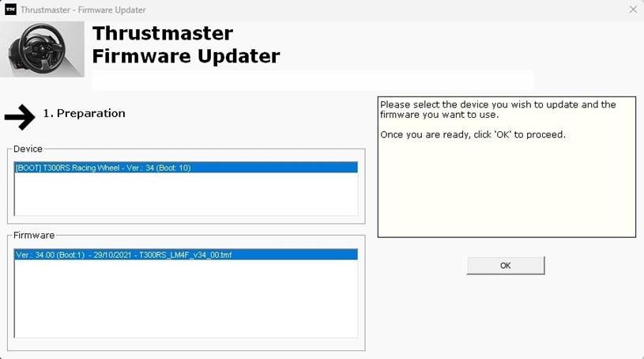Select firmware Ver. 34.00 T300RS_LM4F_v34_00.tmf entry

[x=186, y=255]
